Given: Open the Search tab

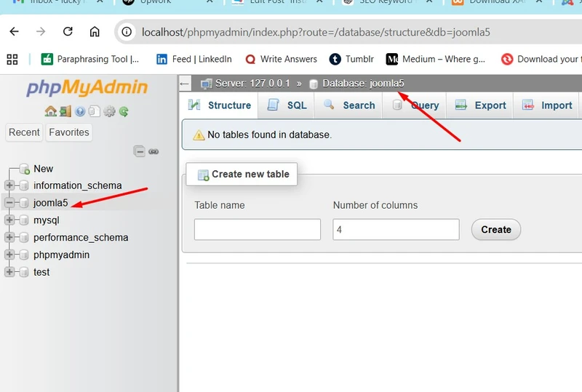Looking at the screenshot, I should tap(349, 105).
